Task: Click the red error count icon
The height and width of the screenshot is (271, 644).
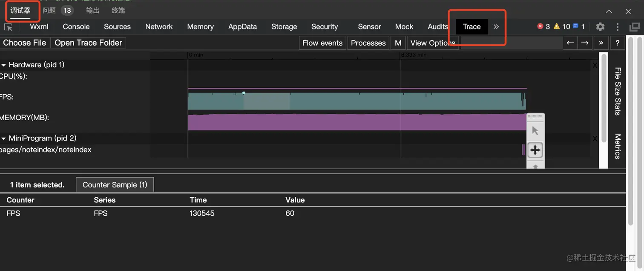Action: 540,26
